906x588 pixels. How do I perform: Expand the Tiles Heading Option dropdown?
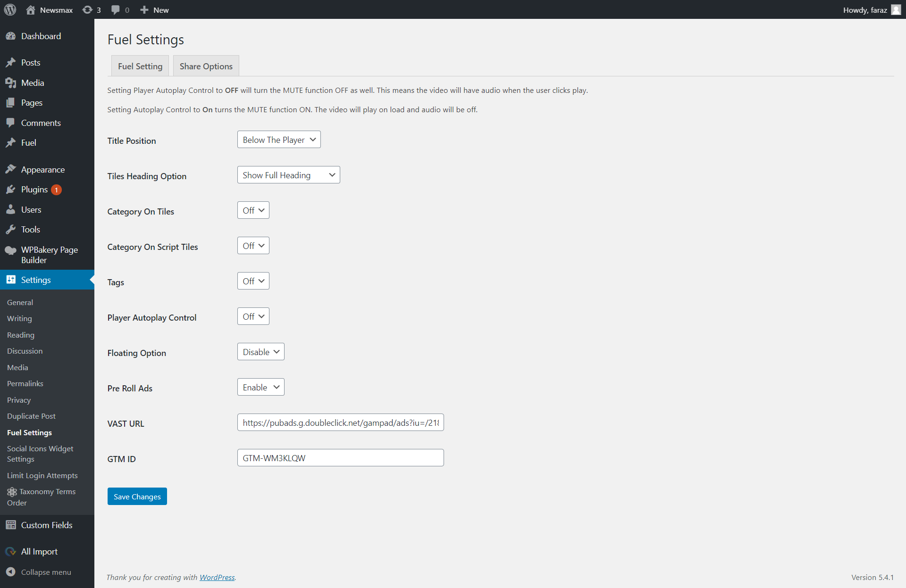point(288,175)
